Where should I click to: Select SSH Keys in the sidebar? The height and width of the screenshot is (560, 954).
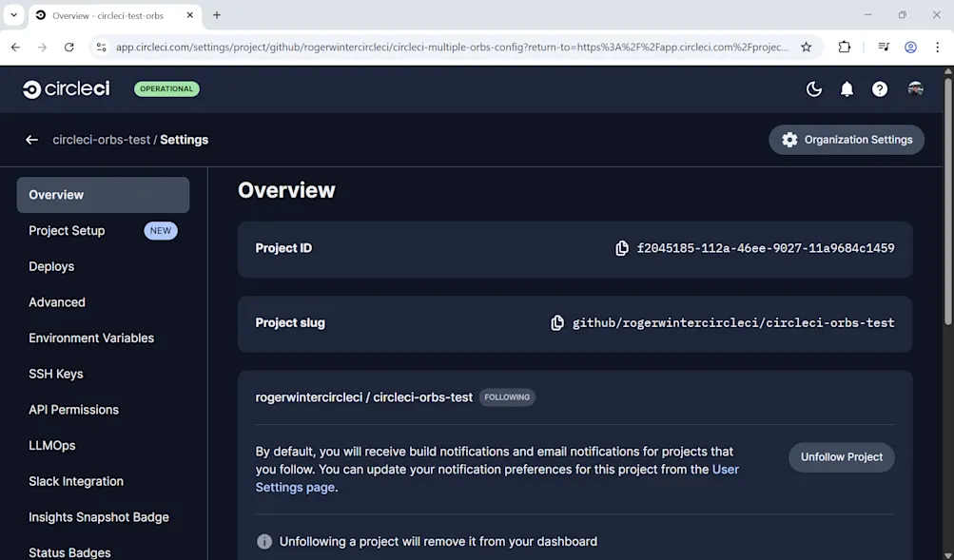(55, 374)
